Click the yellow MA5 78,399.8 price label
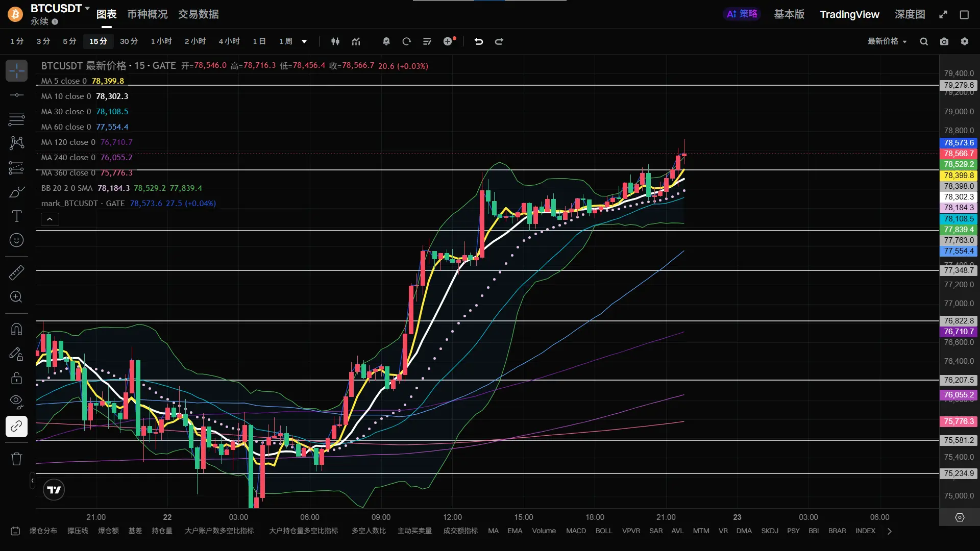Screen dimensions: 980x551 tap(958, 175)
